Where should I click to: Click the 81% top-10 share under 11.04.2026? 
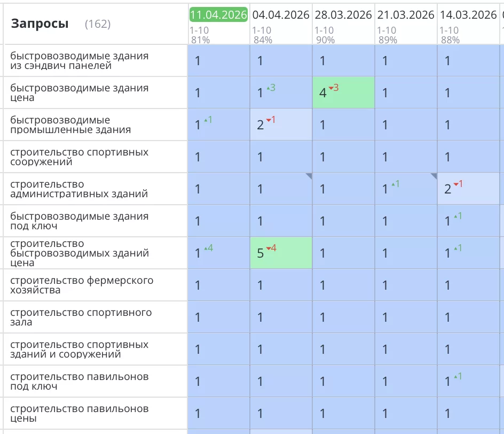click(200, 40)
